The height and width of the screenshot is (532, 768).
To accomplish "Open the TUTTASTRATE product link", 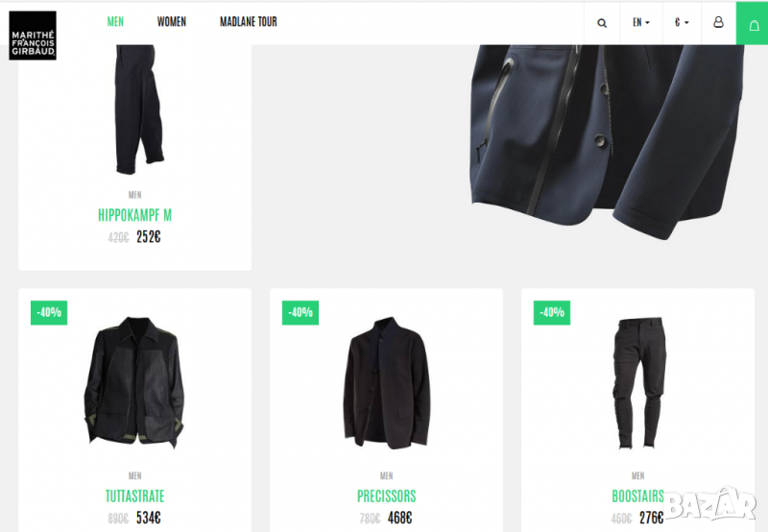I will [134, 496].
